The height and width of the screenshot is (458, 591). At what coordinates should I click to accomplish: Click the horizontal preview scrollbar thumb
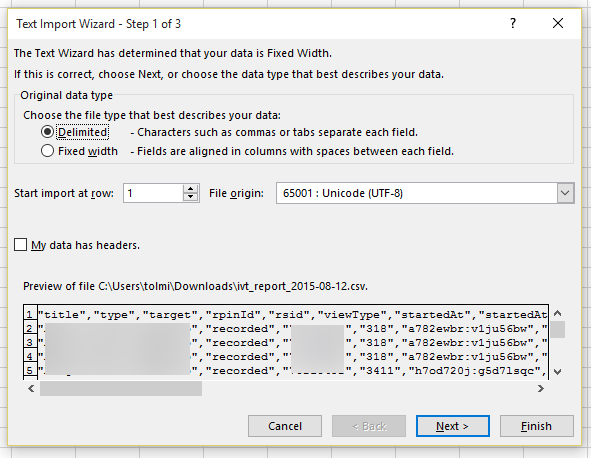point(121,388)
